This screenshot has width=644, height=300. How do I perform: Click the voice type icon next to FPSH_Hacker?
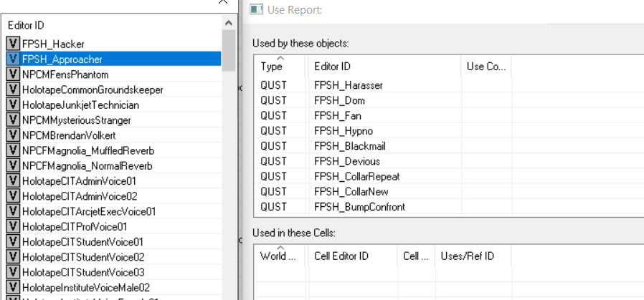13,44
